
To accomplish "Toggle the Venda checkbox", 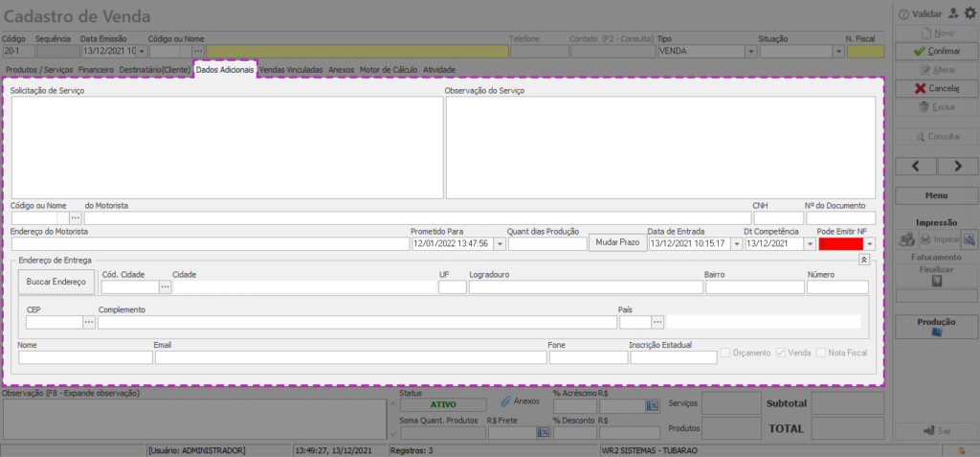I will (781, 353).
